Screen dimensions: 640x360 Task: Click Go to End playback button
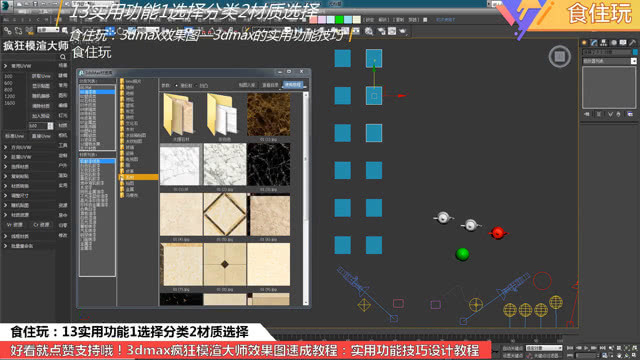point(603,348)
